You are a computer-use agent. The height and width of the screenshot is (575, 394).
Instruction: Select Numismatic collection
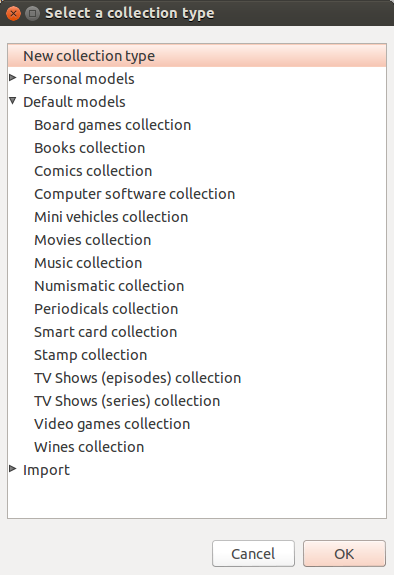[109, 286]
